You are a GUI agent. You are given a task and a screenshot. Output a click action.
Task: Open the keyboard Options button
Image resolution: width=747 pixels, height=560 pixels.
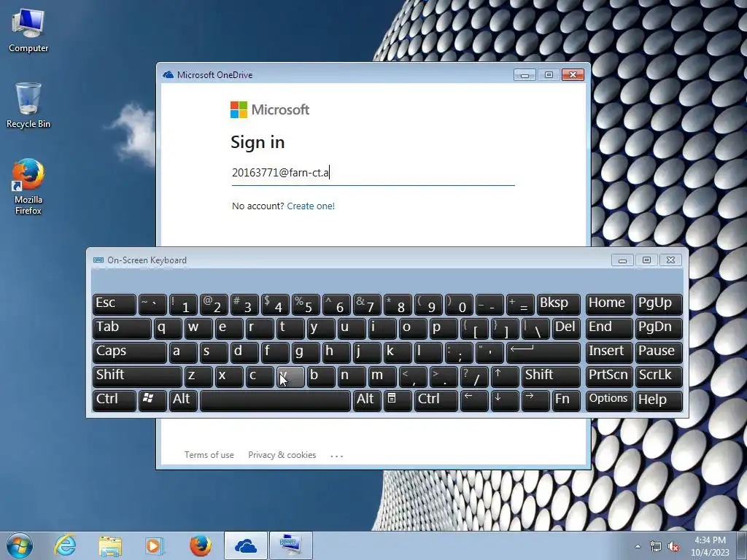609,400
